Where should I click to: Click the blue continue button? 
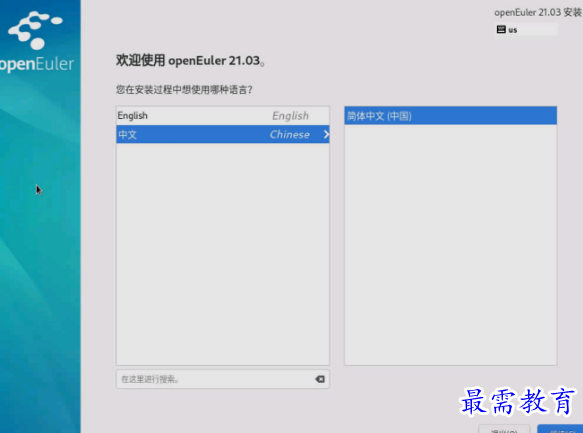[560, 430]
